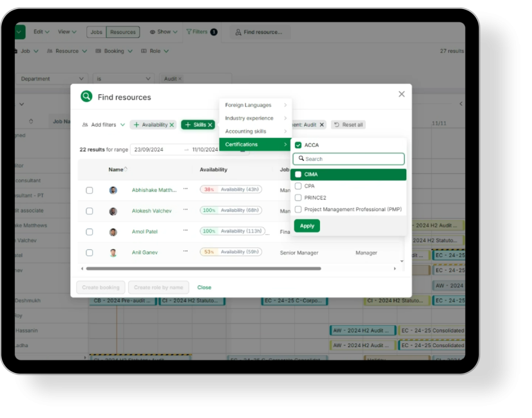Screen dimensions: 532x418
Task: Enable the CPA checkbox
Action: click(x=299, y=186)
